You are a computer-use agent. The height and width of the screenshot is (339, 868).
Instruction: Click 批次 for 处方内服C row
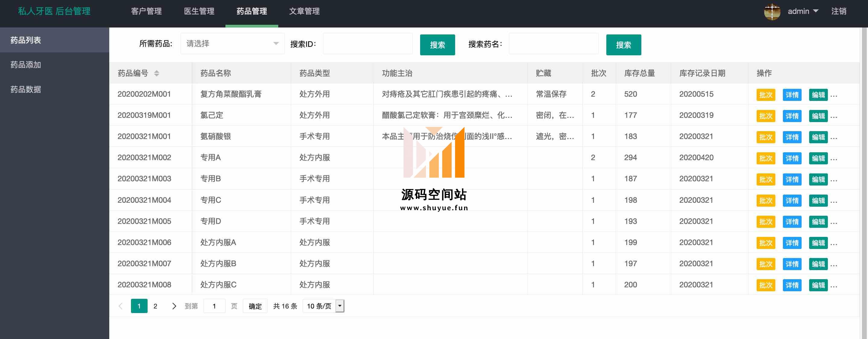[x=766, y=285]
